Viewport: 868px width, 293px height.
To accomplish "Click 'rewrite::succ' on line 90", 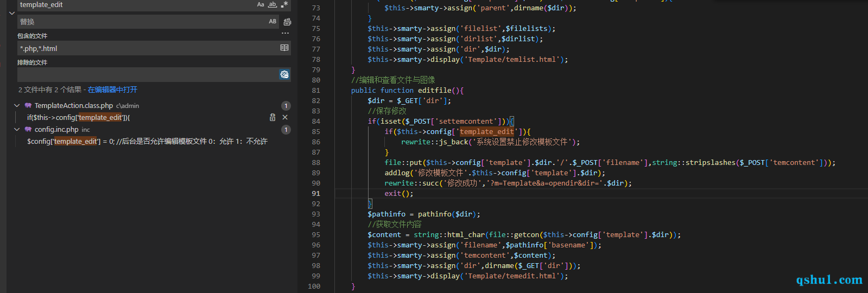I will (x=411, y=183).
